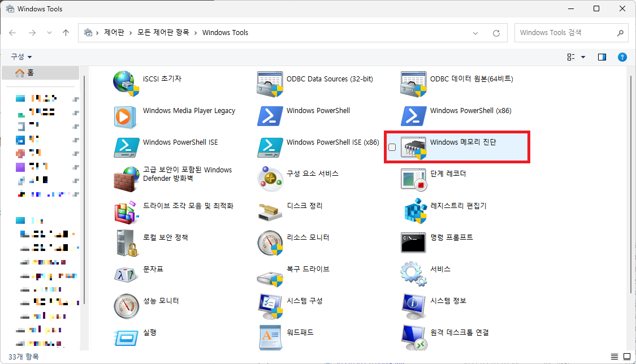Viewport: 636px width, 364px height.
Task: Open the view options dropdown arrow
Action: coord(583,57)
